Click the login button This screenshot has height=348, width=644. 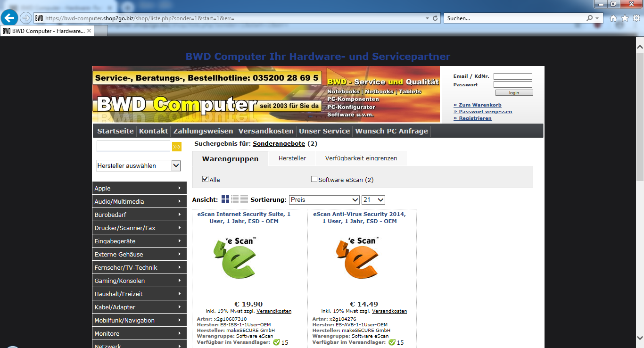pyautogui.click(x=514, y=93)
